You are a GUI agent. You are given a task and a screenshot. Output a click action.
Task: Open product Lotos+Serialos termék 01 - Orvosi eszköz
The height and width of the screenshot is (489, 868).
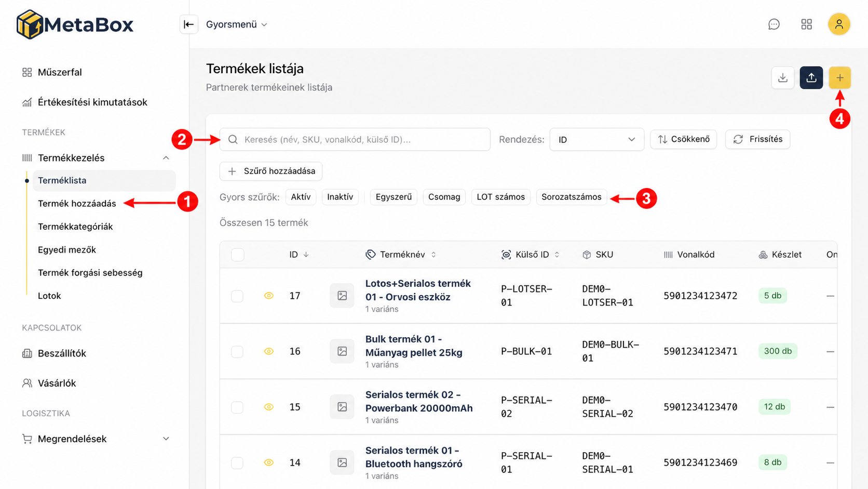point(418,290)
